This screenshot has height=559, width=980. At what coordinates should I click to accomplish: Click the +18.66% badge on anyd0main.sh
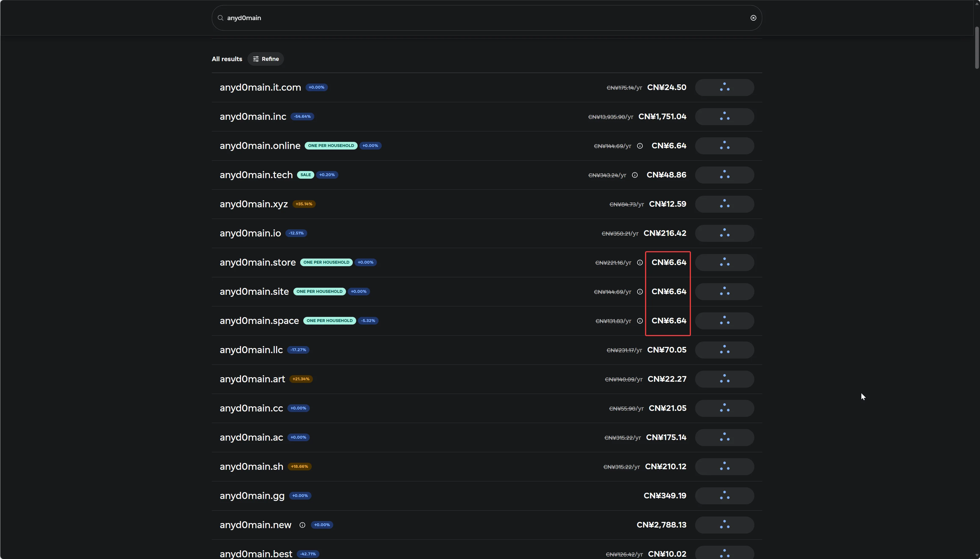(x=299, y=467)
